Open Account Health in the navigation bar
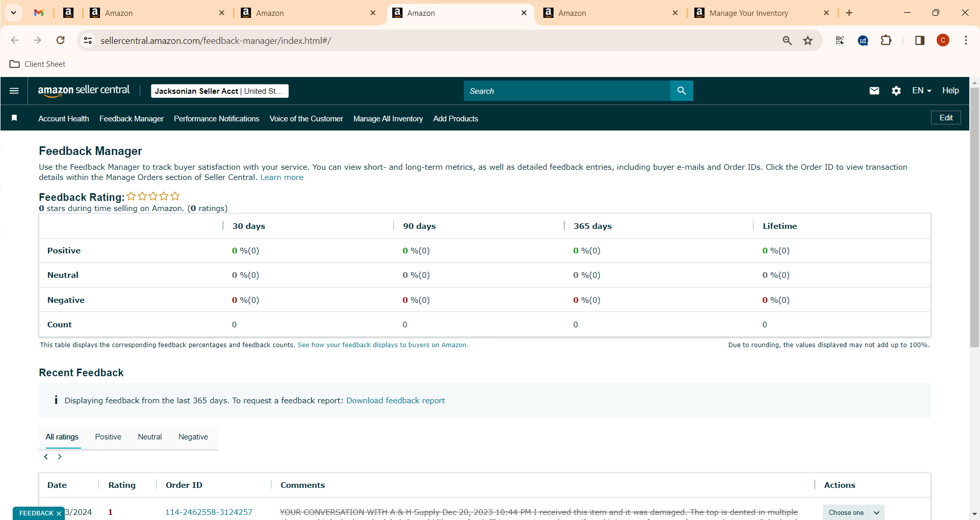Viewport: 980px width, 520px height. pos(64,119)
